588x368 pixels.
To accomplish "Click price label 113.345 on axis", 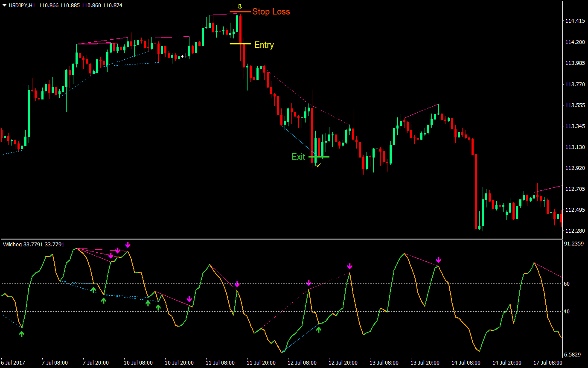I will pos(574,126).
